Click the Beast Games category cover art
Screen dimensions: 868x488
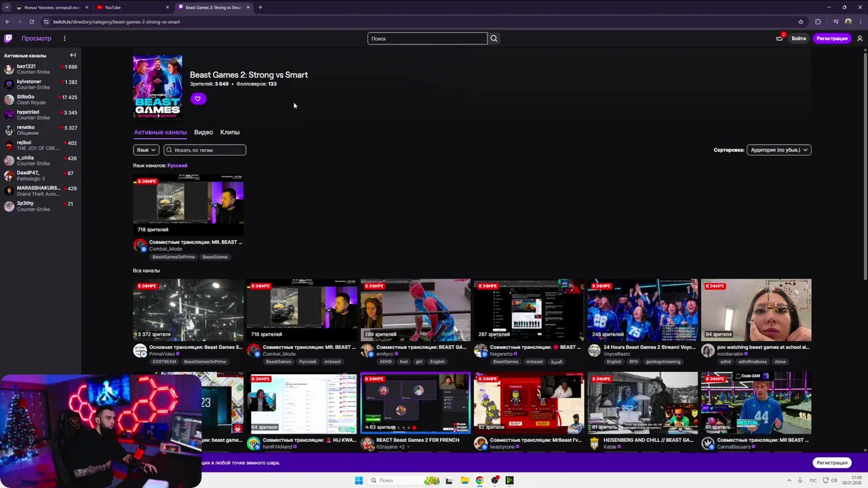(x=157, y=87)
